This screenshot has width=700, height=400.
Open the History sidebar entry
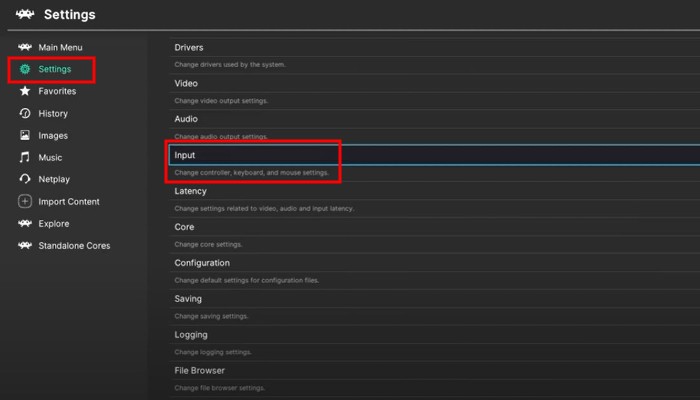coord(53,113)
